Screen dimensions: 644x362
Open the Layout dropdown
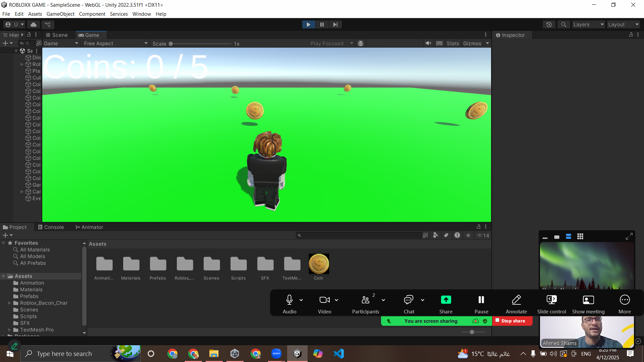tap(623, 24)
